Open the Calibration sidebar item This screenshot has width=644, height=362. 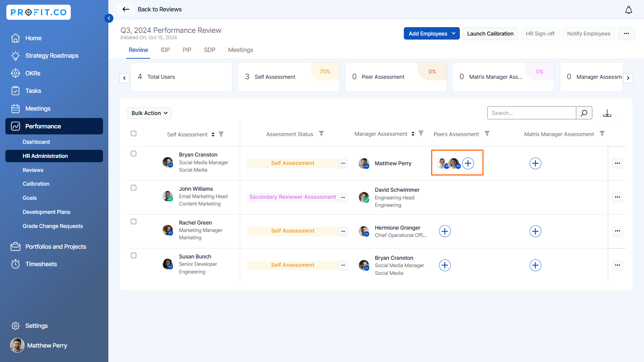point(36,184)
